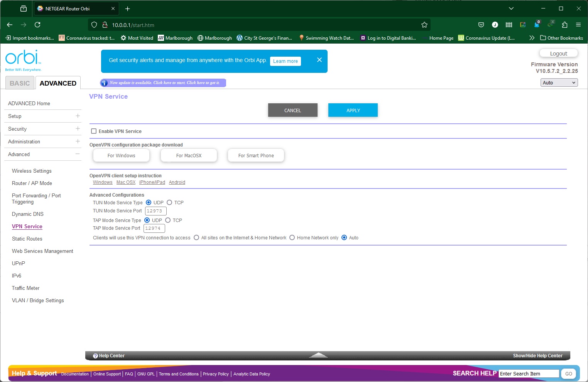Switch to the ADVANCED tab
588x382 pixels.
pos(58,83)
